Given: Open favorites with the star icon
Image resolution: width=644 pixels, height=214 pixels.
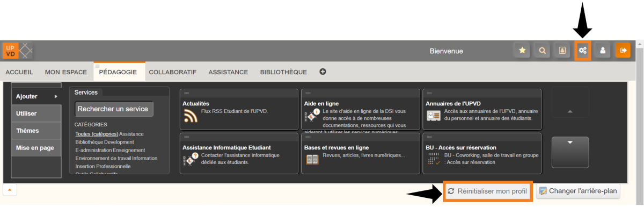Looking at the screenshot, I should pos(522,51).
